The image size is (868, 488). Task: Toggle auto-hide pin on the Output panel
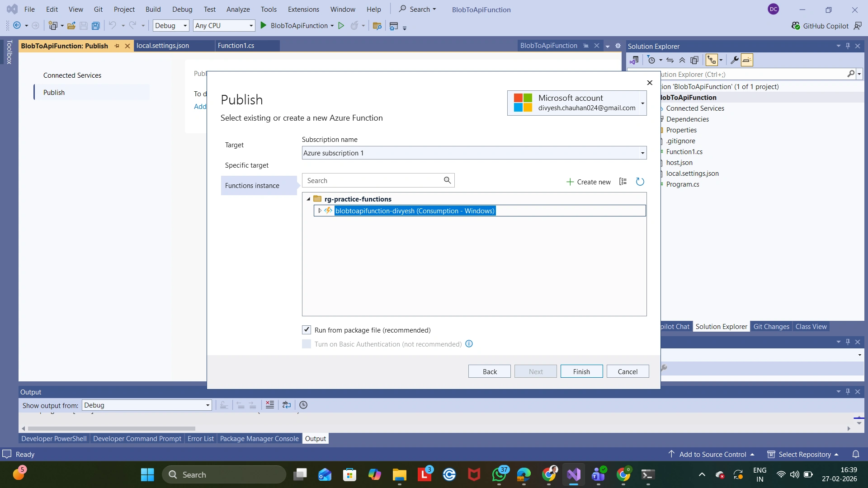tap(848, 391)
